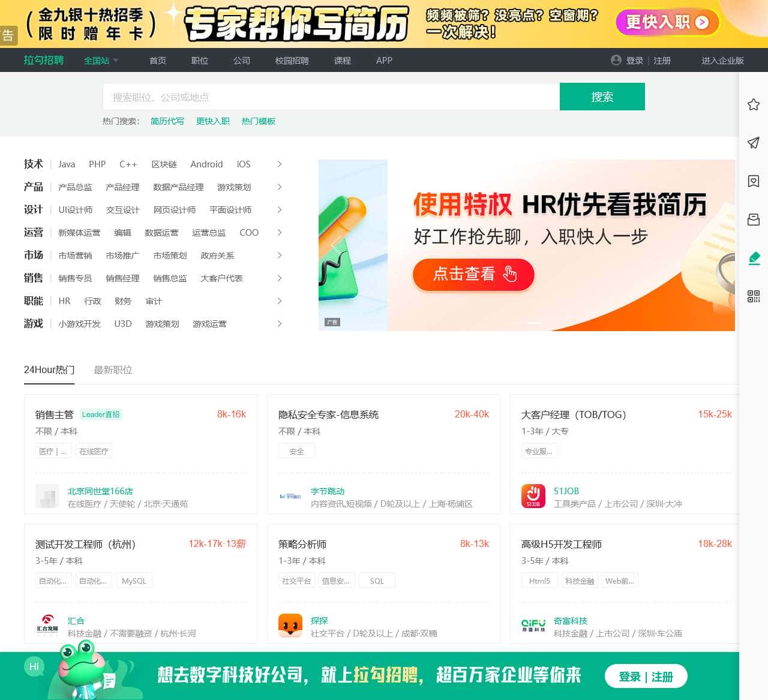Click the green 搜索 button

(x=602, y=97)
